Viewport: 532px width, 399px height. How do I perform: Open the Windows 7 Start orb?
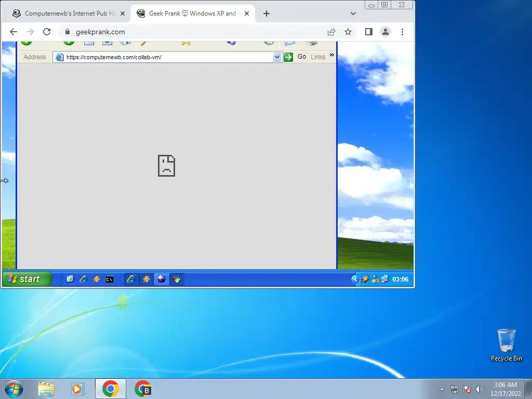point(14,389)
